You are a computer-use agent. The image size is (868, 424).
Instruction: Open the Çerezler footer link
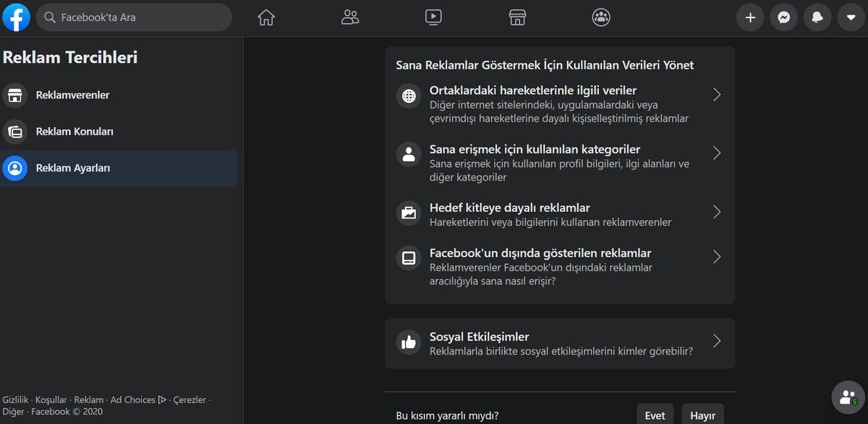[x=190, y=399]
